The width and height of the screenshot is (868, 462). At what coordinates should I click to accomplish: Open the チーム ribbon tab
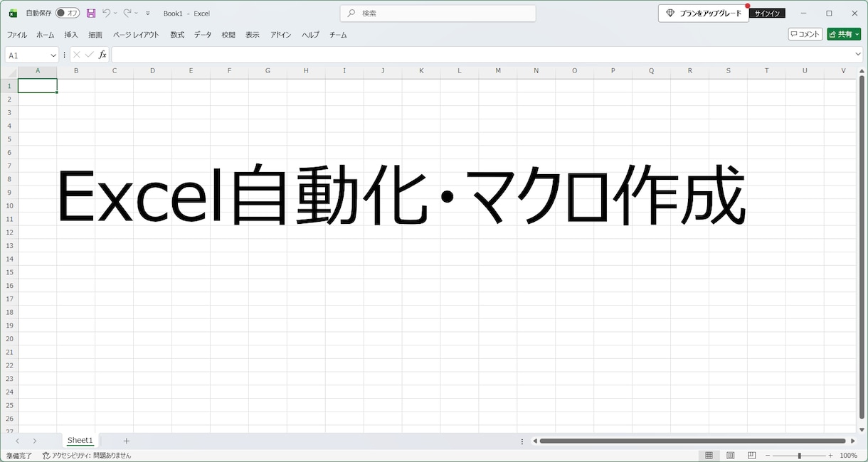coord(338,34)
